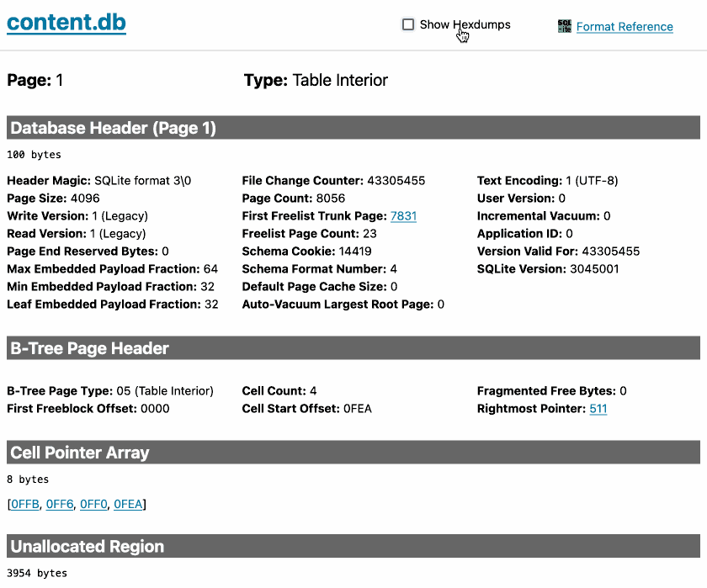Jump to cell pointer 0FF0
Viewport: 707px width, 588px height.
(x=93, y=504)
